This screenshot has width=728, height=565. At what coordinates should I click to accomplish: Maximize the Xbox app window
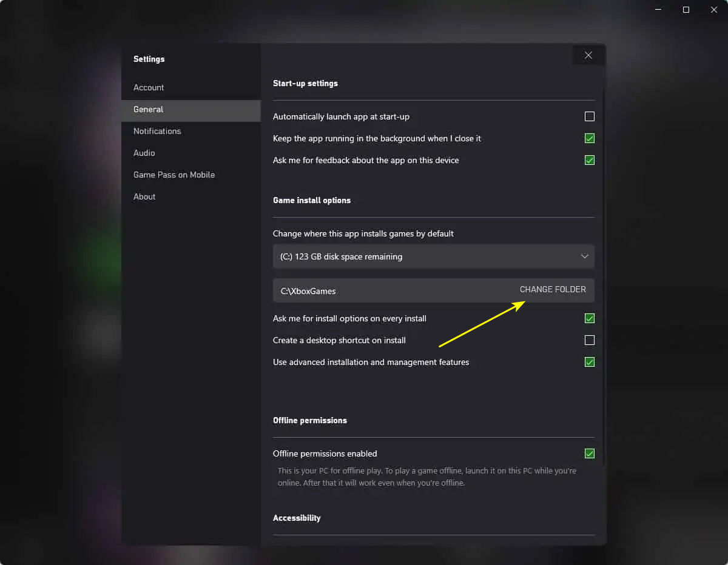click(x=686, y=10)
